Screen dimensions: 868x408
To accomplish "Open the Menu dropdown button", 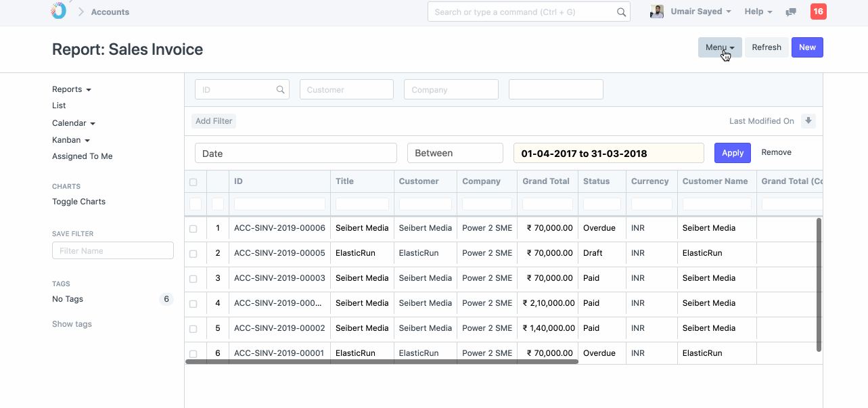I will tap(720, 47).
